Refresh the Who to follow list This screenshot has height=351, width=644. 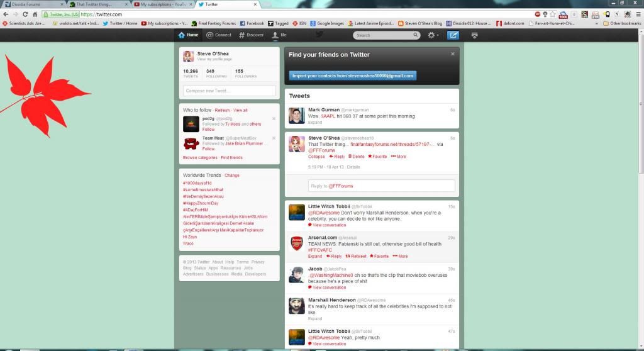click(222, 110)
